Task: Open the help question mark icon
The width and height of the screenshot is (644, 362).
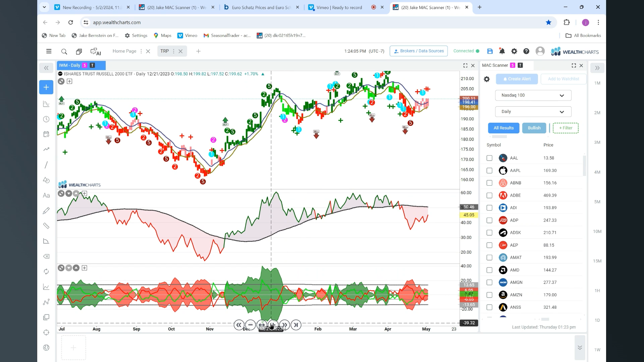Action: click(526, 51)
